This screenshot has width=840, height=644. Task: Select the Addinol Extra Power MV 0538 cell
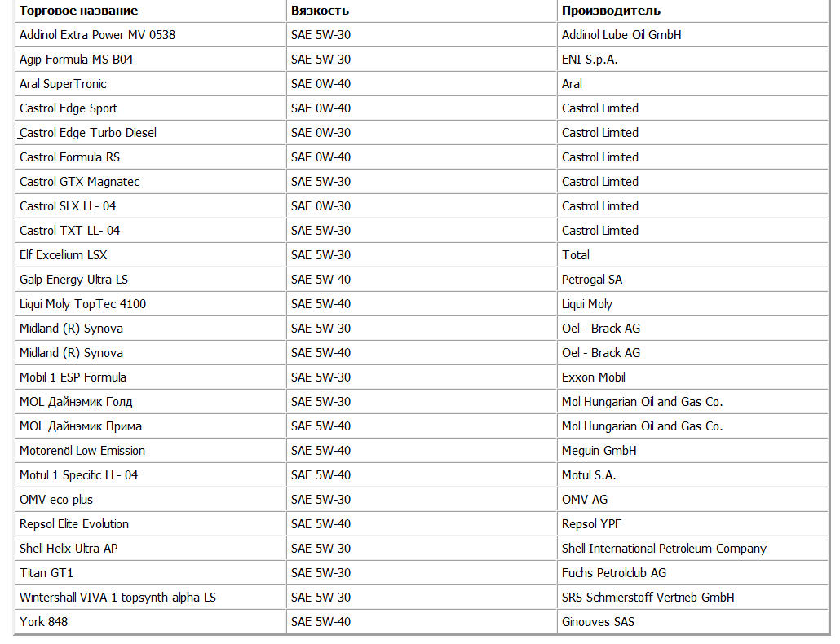pyautogui.click(x=97, y=35)
